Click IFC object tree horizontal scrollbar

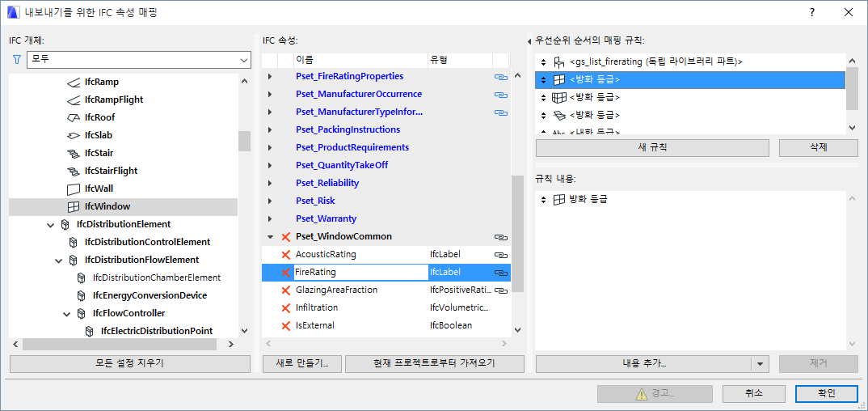click(x=120, y=344)
